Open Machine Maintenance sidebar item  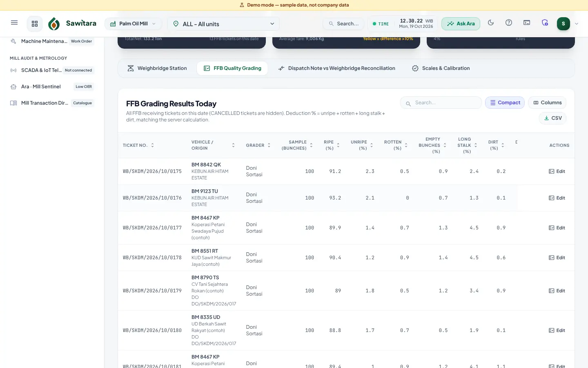click(52, 41)
